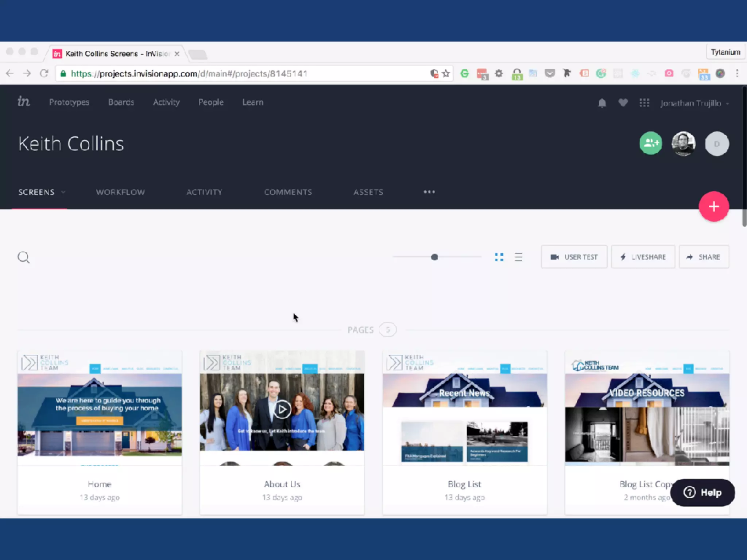Switch to list view layout
Viewport: 747px width, 560px height.
click(x=518, y=257)
